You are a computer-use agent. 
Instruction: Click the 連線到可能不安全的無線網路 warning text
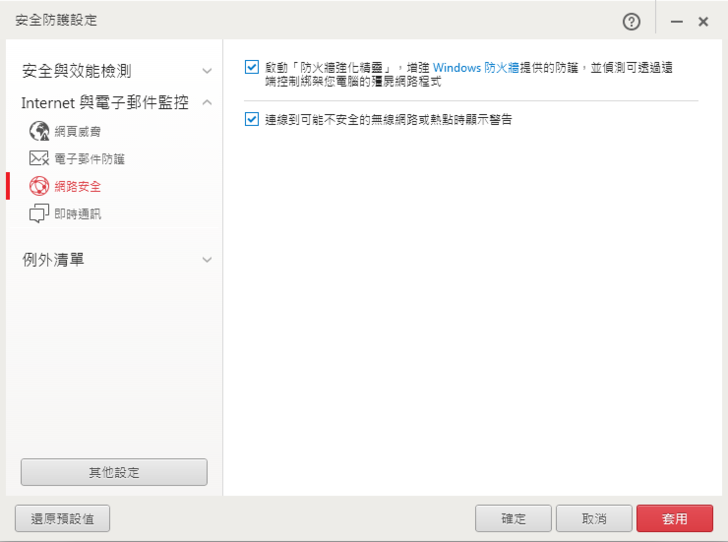(x=389, y=119)
